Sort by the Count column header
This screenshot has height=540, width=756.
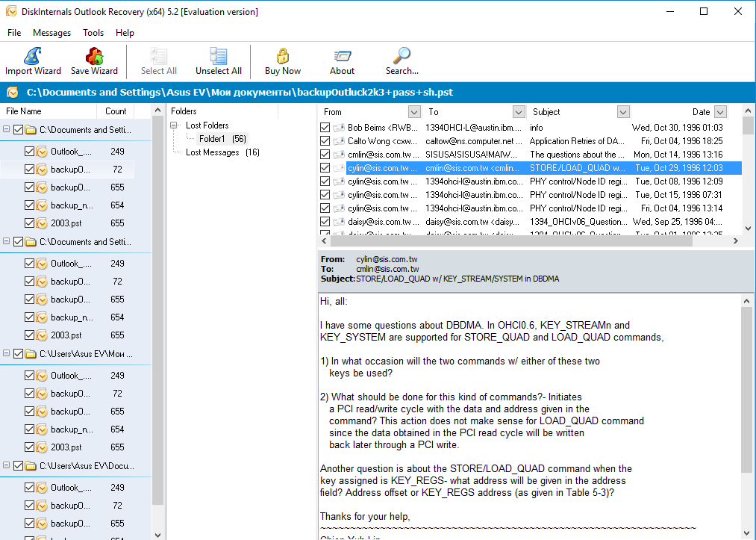pyautogui.click(x=116, y=111)
